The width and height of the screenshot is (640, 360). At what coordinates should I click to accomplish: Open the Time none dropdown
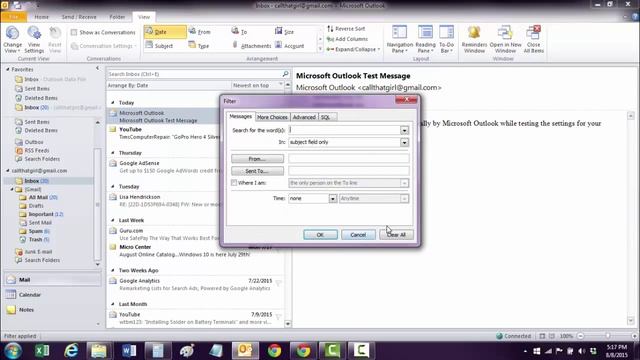tap(333, 198)
